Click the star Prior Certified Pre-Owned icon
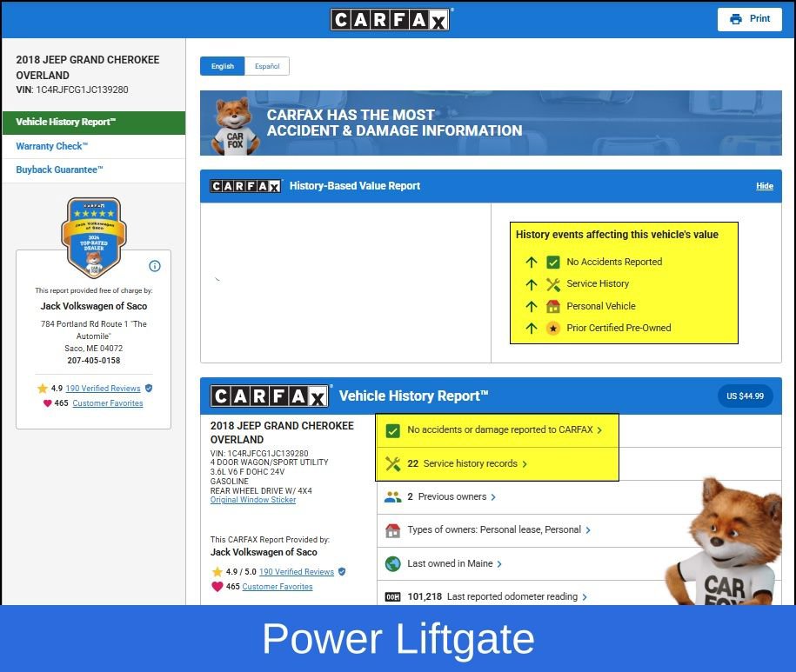This screenshot has height=672, width=796. click(x=553, y=329)
